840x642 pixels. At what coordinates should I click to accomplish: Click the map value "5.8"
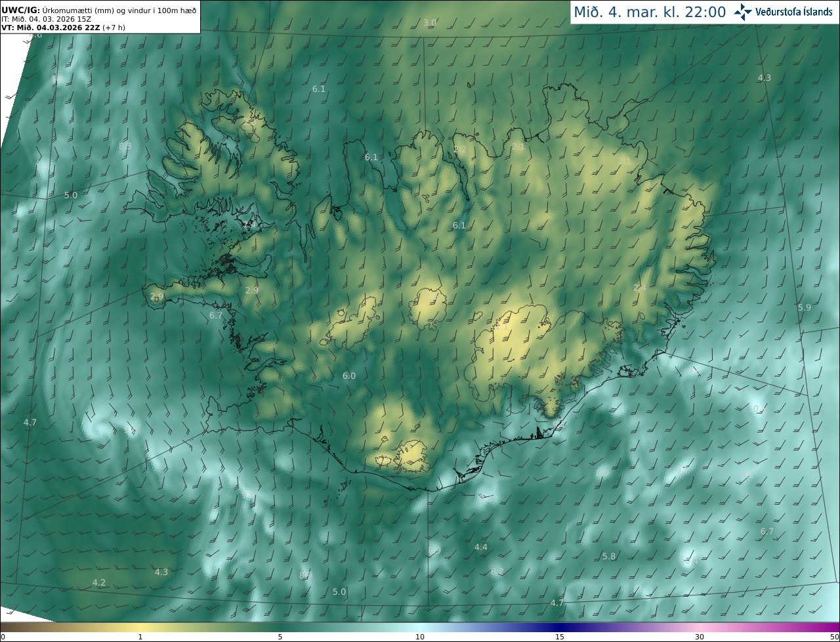609,556
